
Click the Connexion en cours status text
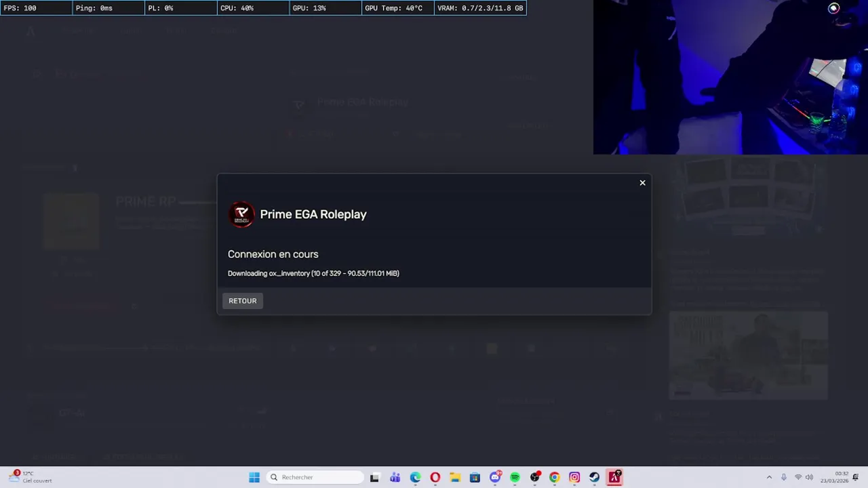coord(273,254)
